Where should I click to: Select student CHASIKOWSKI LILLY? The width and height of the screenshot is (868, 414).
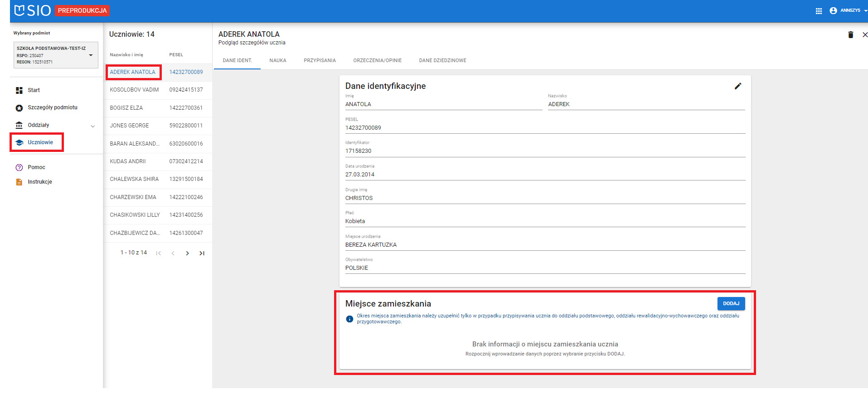[135, 215]
